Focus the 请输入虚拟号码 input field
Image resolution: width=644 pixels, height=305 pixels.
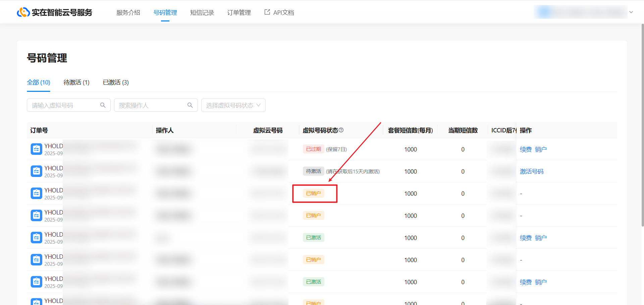(64, 105)
